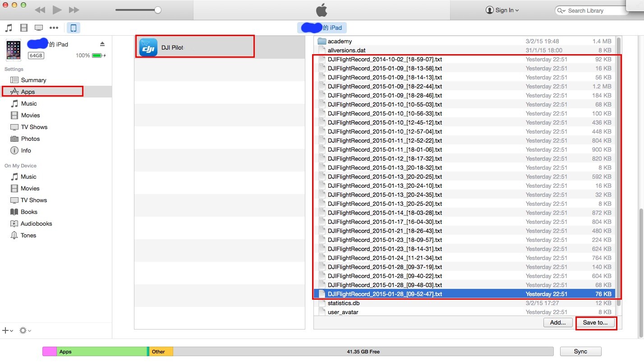644x362 pixels.
Task: Click the 64GB capacity badge
Action: coord(36,56)
